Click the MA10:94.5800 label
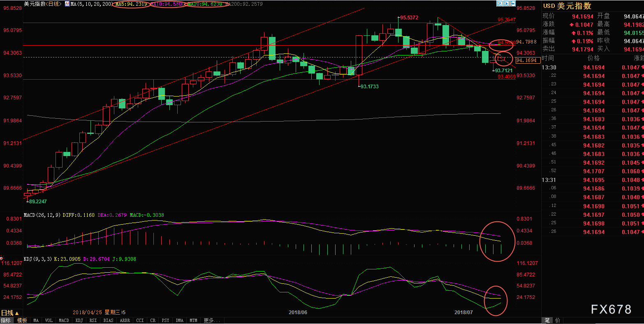The height and width of the screenshot is (324, 644). click(x=167, y=4)
